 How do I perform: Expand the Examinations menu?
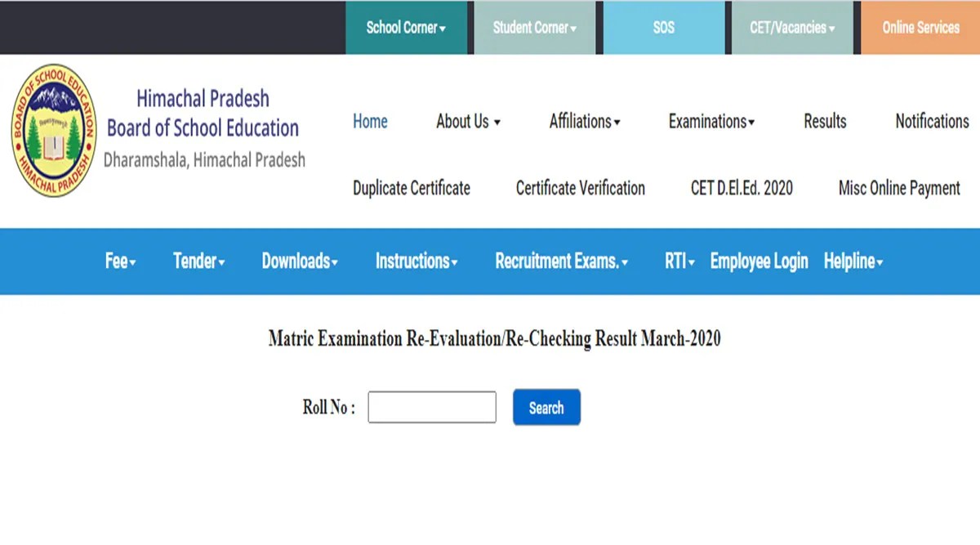(x=710, y=121)
